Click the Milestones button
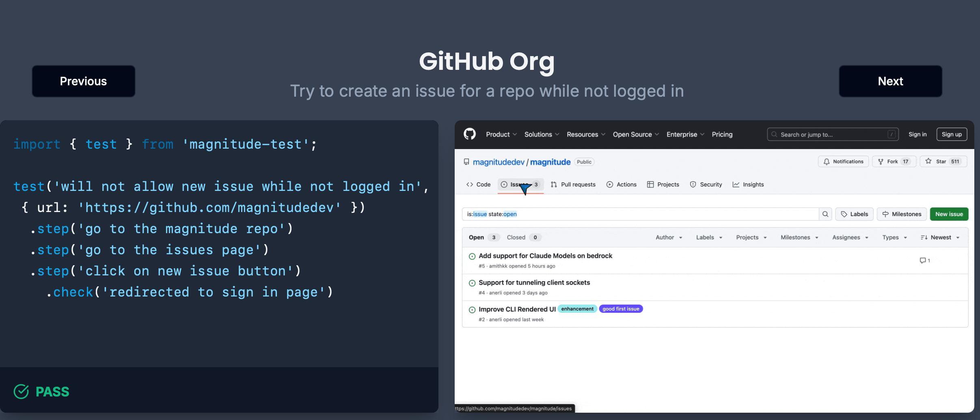The width and height of the screenshot is (980, 420). [x=902, y=214]
